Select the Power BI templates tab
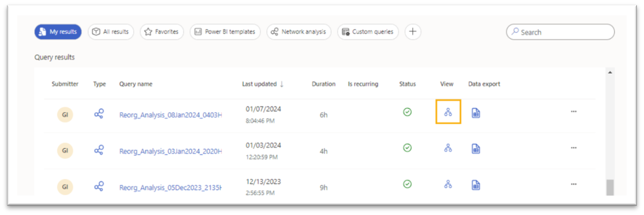644x215 pixels. (225, 32)
